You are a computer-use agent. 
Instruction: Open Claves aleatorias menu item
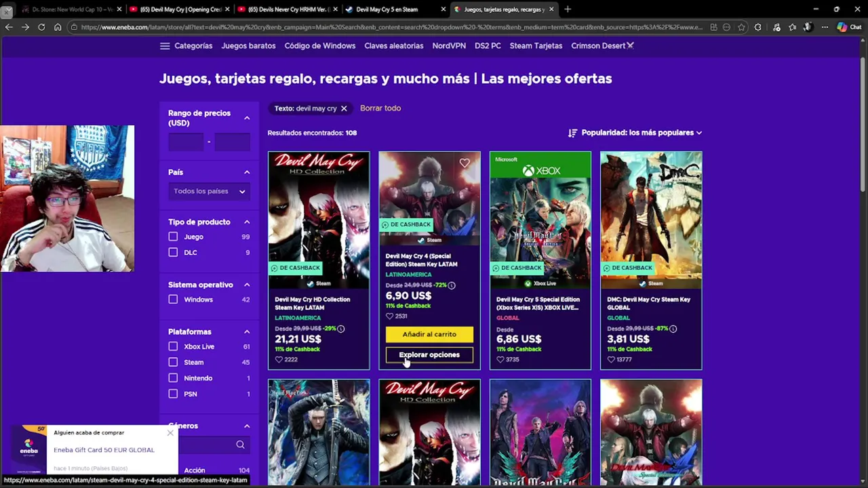point(394,46)
